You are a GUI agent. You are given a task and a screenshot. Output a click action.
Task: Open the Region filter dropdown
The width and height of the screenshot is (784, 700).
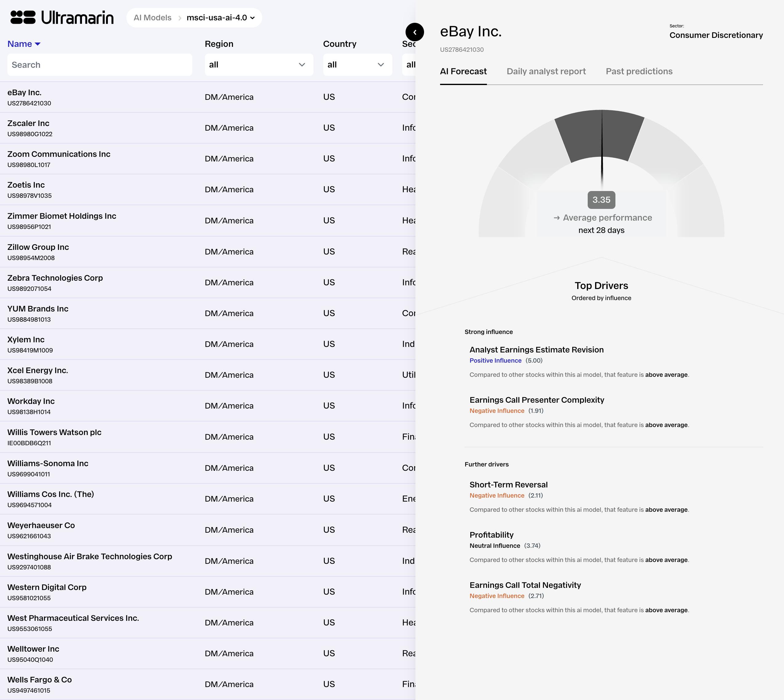259,65
